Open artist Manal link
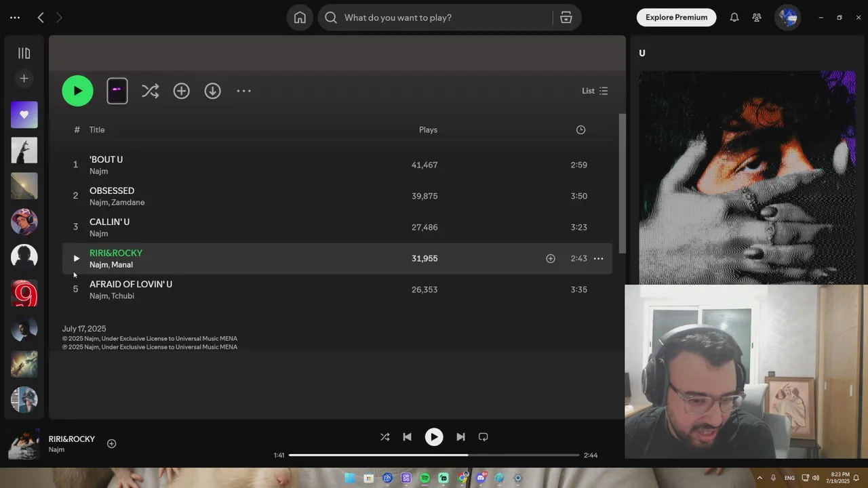868x488 pixels. 122,265
